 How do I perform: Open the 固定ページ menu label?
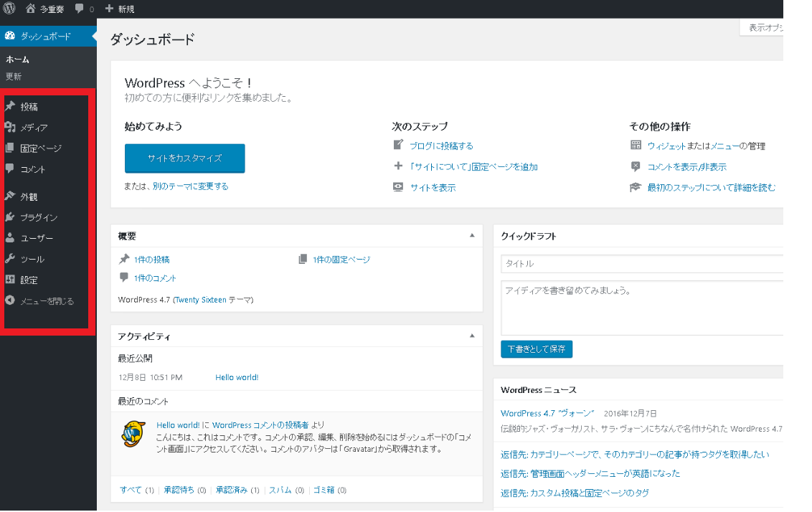[x=41, y=148]
